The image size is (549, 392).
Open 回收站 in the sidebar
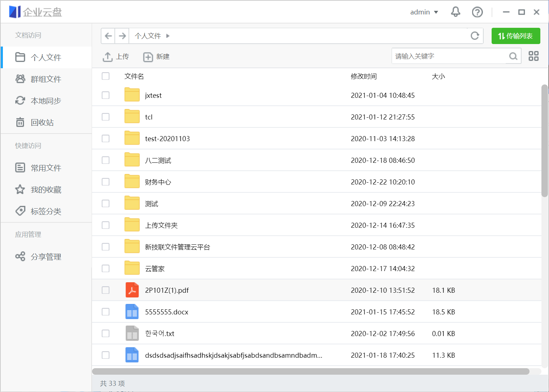click(46, 122)
